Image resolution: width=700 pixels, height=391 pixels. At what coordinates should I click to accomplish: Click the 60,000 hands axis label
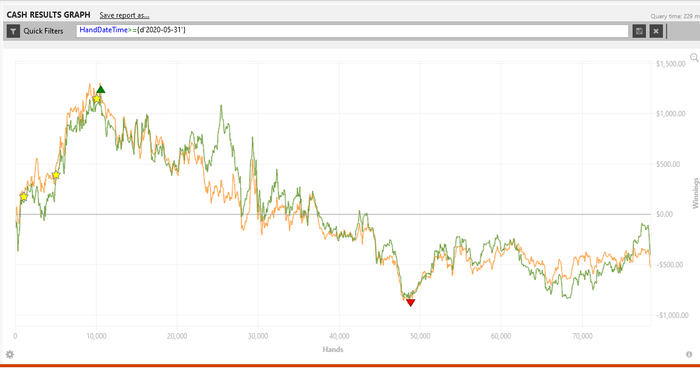pyautogui.click(x=501, y=336)
